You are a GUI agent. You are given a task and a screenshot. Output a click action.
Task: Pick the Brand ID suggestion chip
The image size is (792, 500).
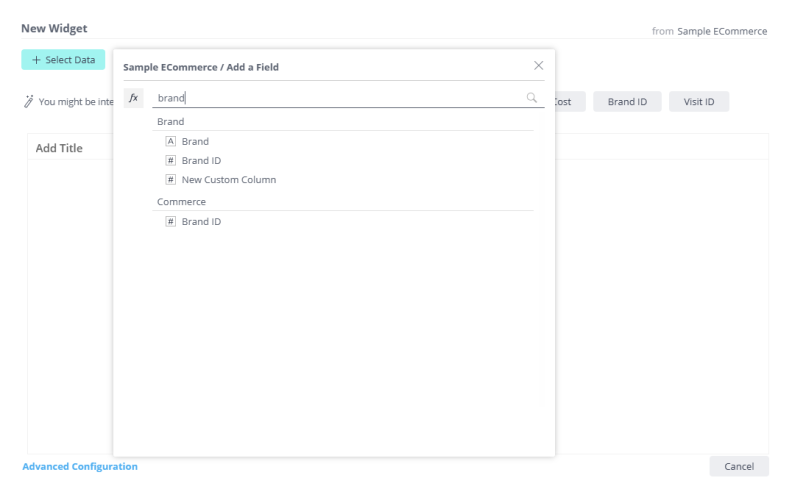[x=627, y=102]
